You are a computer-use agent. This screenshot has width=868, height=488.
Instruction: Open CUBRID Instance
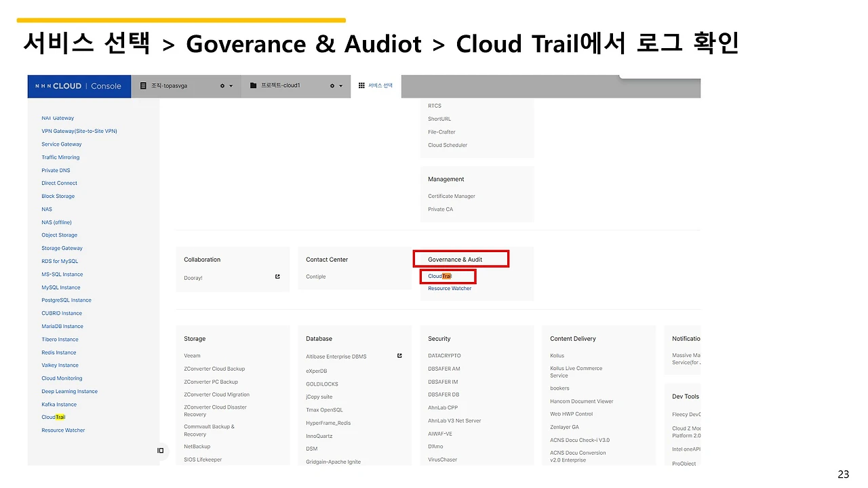point(62,313)
